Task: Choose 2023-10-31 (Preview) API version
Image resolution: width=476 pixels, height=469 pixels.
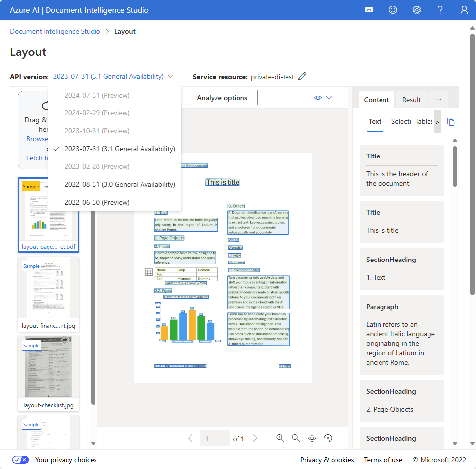Action: [115, 131]
